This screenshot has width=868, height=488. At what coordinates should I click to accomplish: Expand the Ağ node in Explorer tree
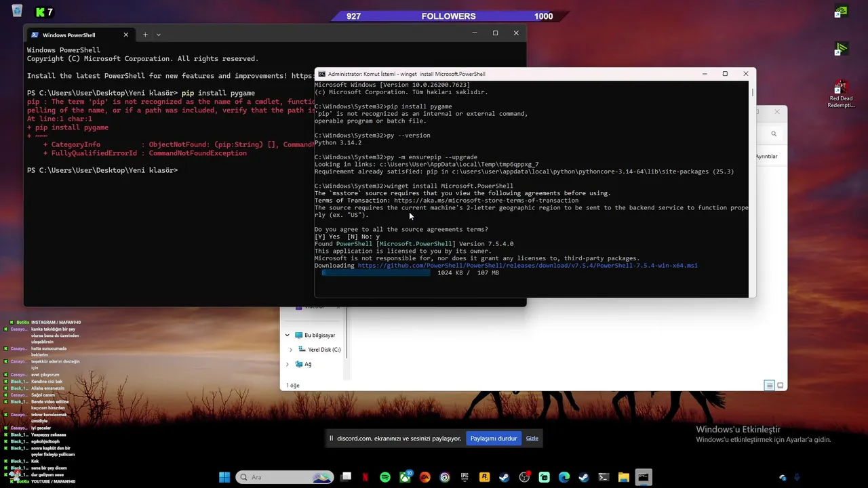tap(288, 365)
